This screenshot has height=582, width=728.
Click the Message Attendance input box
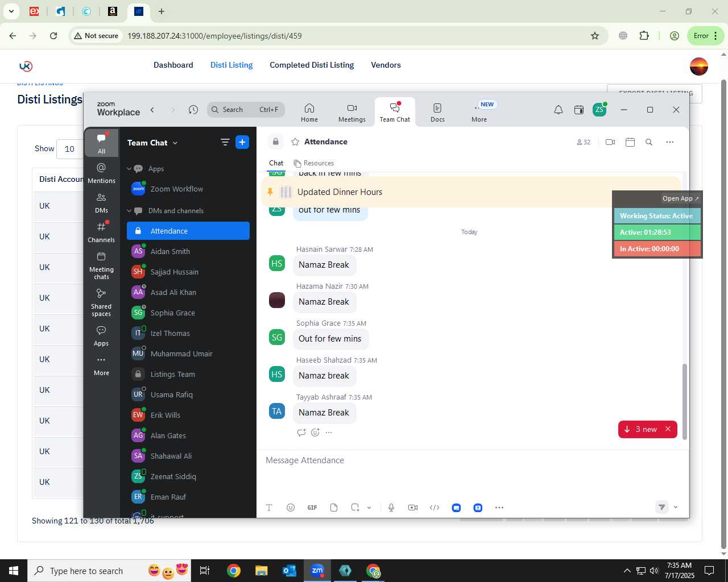coord(472,460)
